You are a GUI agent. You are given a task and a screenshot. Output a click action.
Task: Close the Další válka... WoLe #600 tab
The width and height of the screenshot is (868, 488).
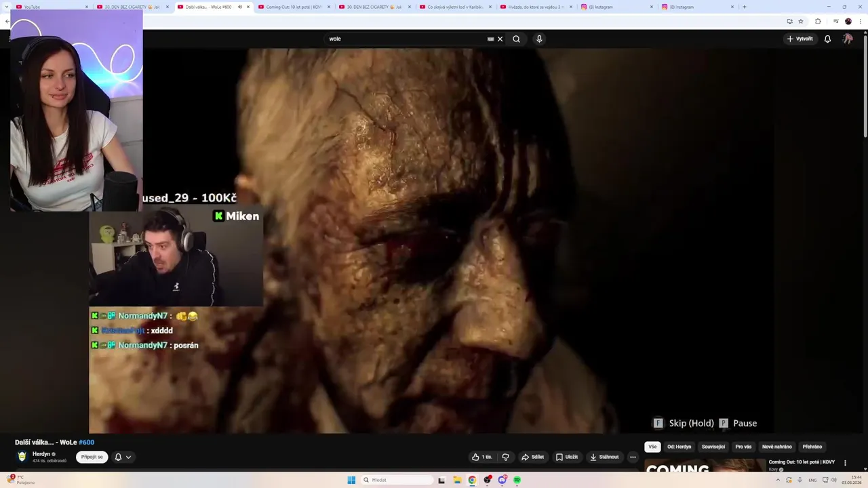pos(248,7)
